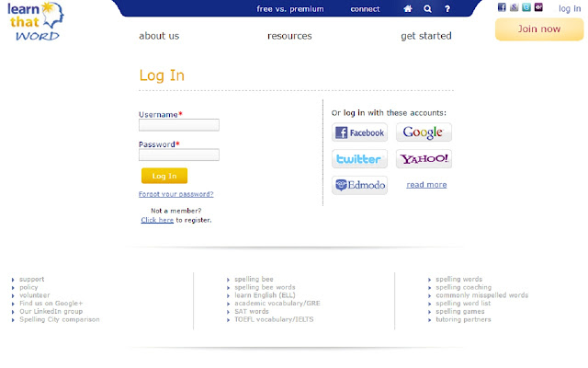Open the 'resources' navigation menu

[289, 36]
